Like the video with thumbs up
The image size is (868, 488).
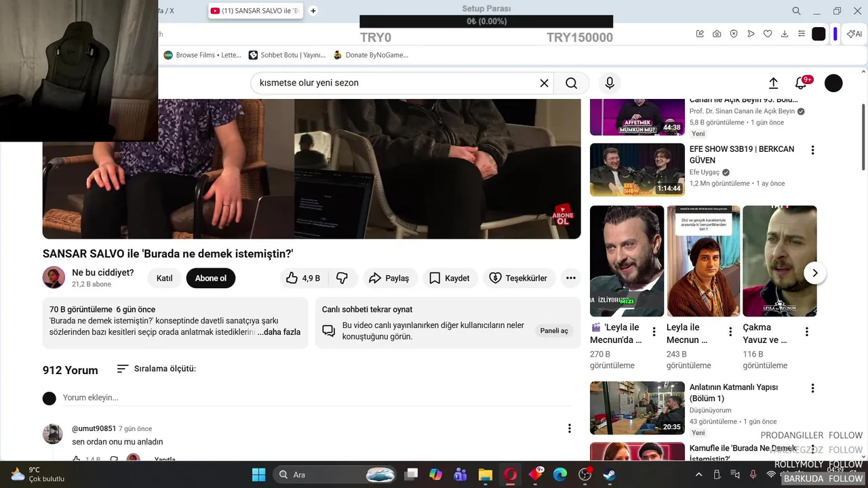pos(302,278)
